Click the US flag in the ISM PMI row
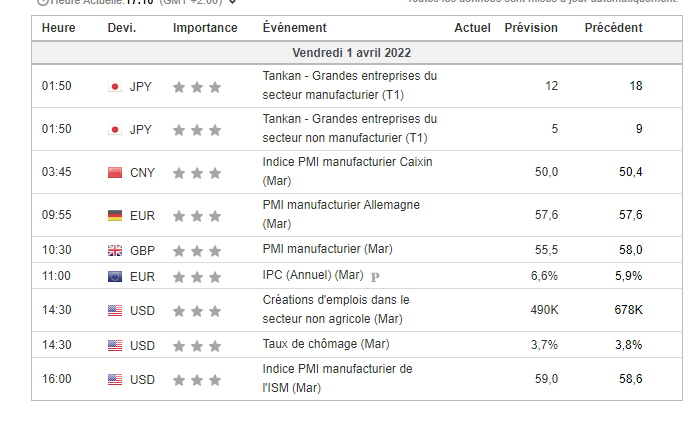Viewport: 693px width, 422px height. pos(115,379)
